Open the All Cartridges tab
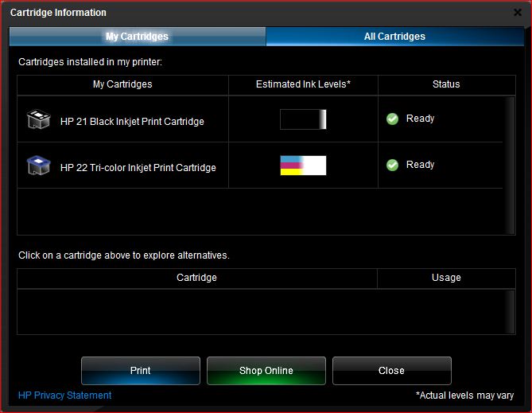The width and height of the screenshot is (532, 413). tap(394, 37)
